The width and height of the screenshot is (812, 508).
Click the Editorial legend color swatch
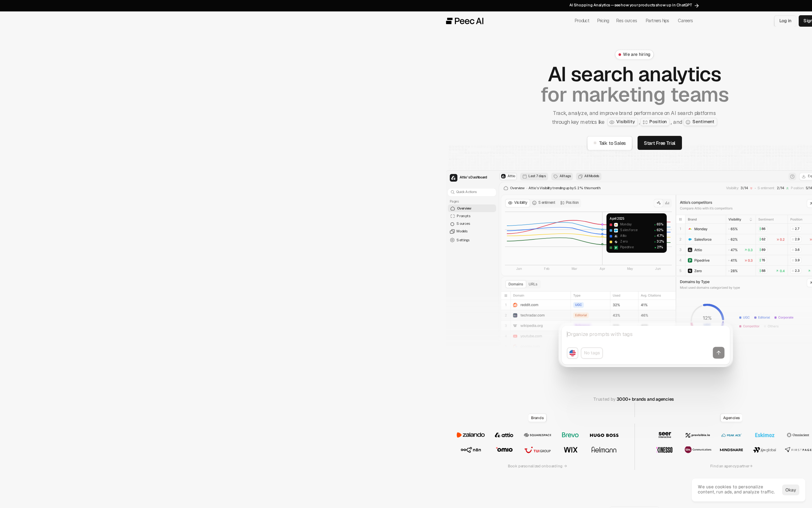pos(755,318)
